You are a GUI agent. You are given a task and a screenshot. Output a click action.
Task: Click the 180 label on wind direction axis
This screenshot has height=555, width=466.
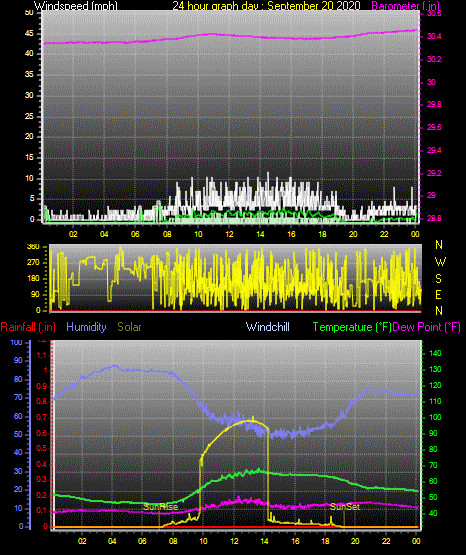(33, 279)
